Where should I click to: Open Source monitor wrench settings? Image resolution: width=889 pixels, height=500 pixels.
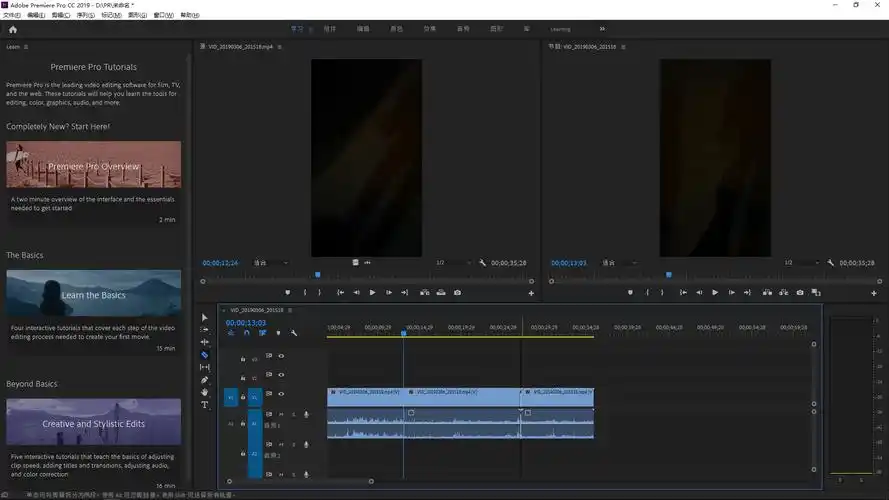click(x=482, y=263)
